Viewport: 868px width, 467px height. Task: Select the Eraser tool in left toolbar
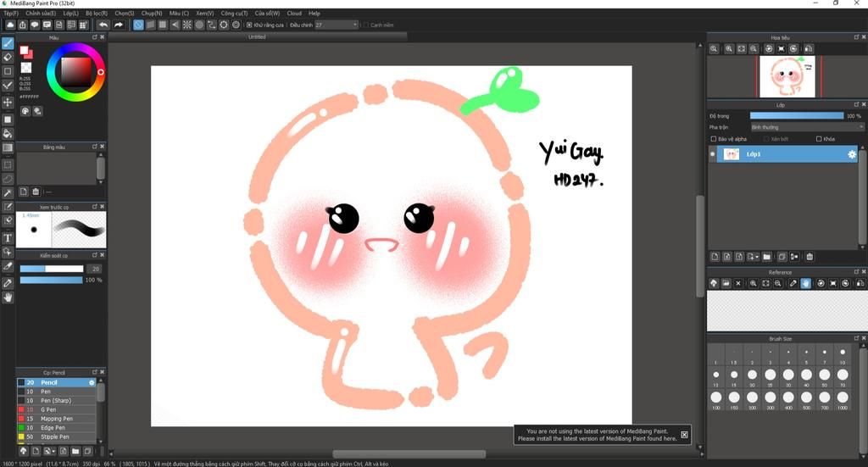pyautogui.click(x=8, y=57)
